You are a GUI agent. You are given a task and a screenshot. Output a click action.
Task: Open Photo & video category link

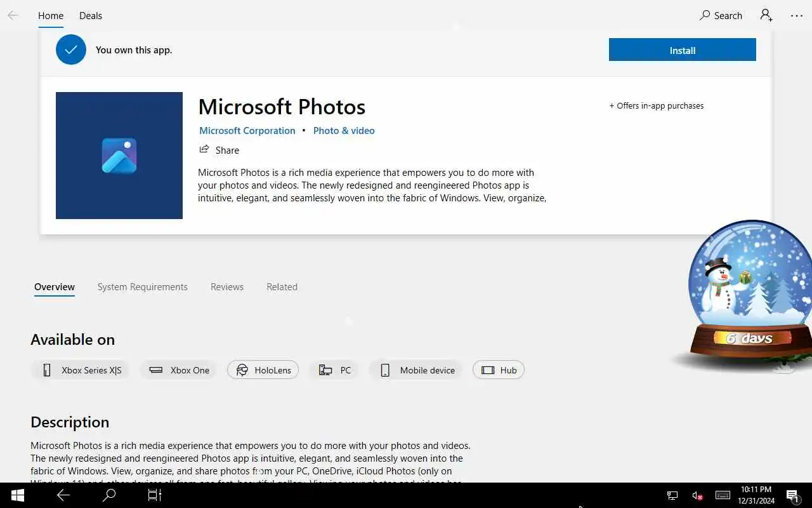pos(344,131)
